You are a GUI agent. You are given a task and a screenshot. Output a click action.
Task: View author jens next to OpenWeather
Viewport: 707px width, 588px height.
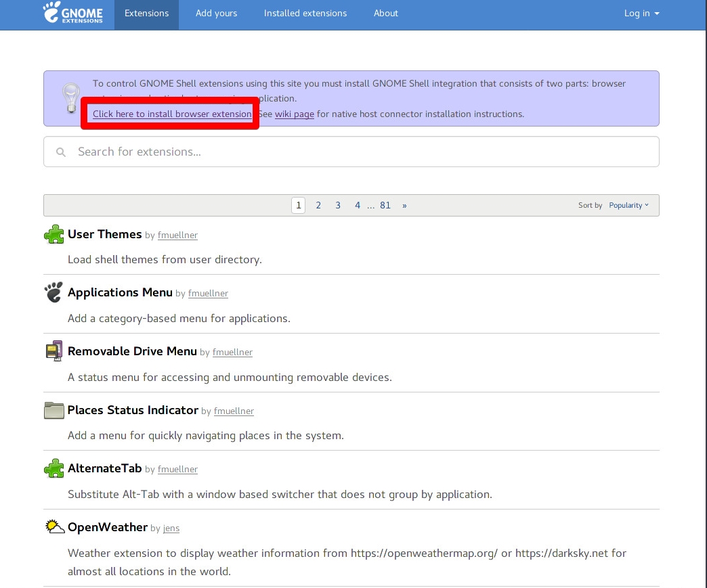[171, 528]
